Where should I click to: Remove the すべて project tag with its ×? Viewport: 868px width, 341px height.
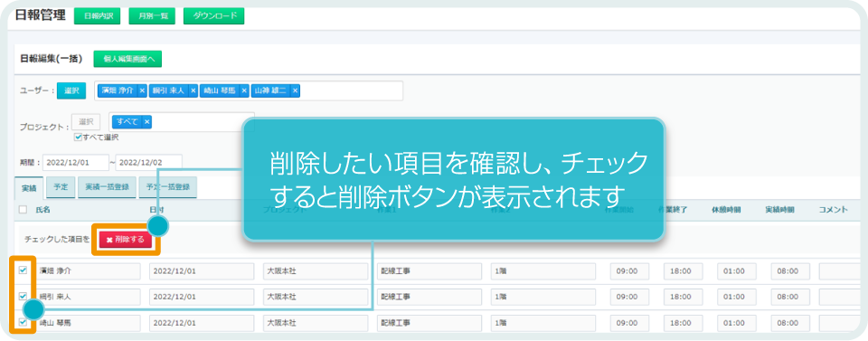pos(146,122)
